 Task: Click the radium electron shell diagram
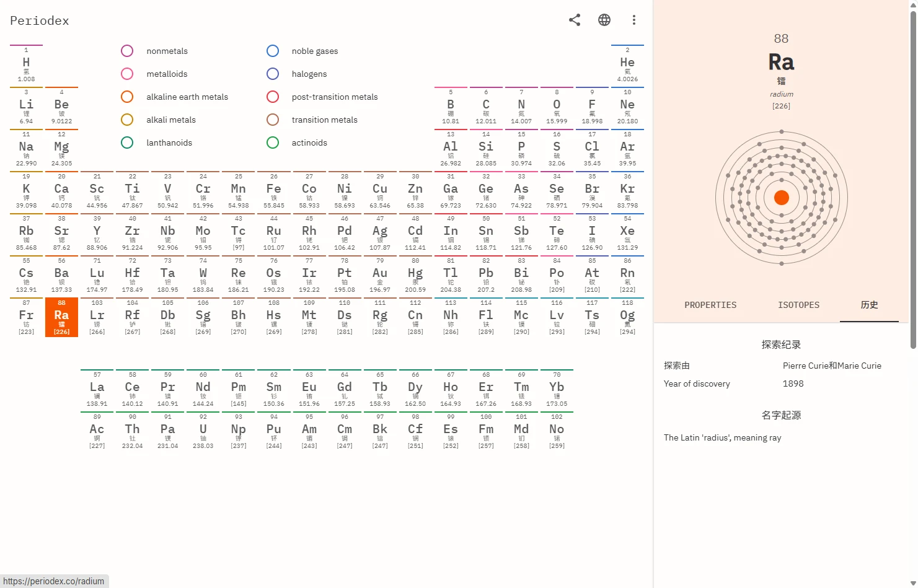click(x=781, y=198)
